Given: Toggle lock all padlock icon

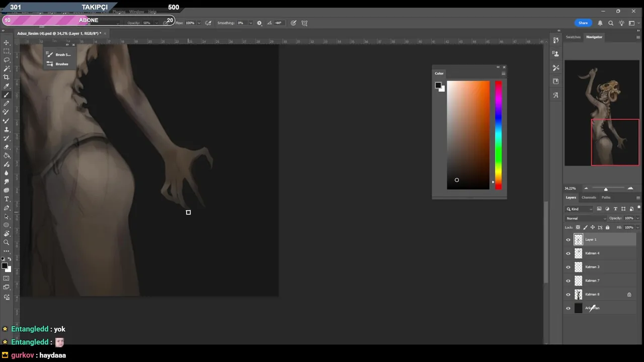Looking at the screenshot, I should [607, 227].
